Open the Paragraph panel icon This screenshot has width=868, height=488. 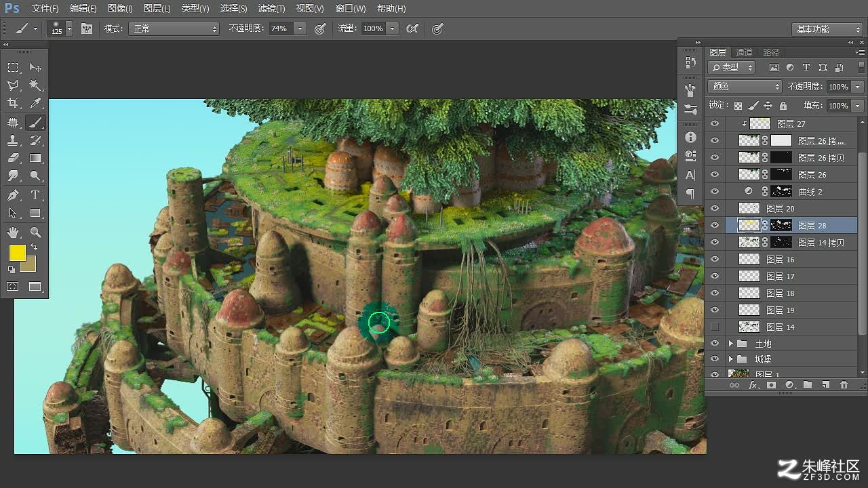click(x=690, y=194)
